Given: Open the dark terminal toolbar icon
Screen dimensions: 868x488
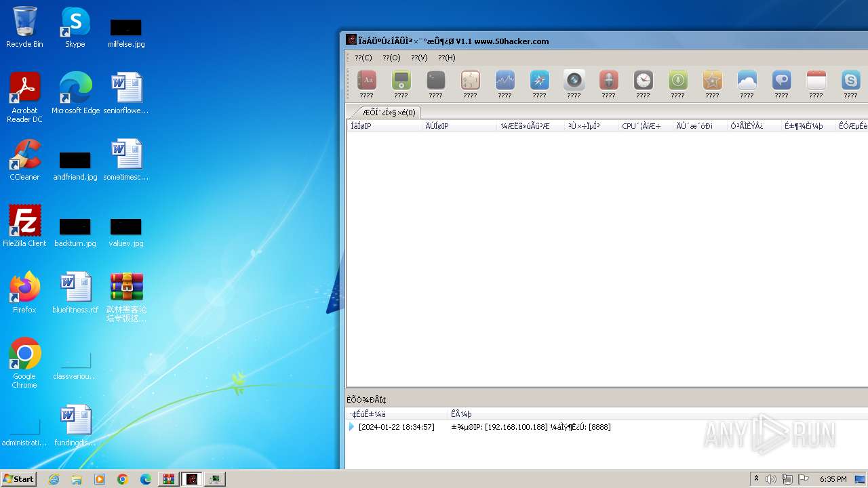Looking at the screenshot, I should click(436, 81).
